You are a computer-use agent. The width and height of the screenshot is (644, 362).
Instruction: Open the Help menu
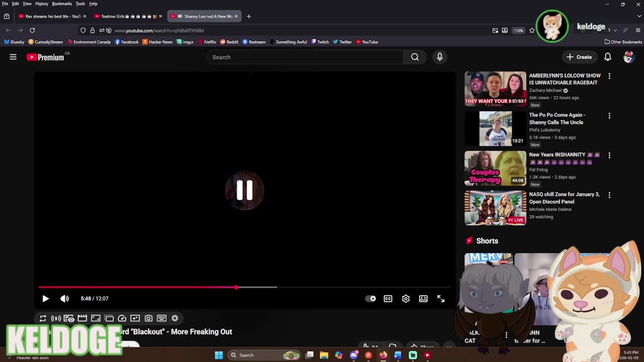click(93, 4)
